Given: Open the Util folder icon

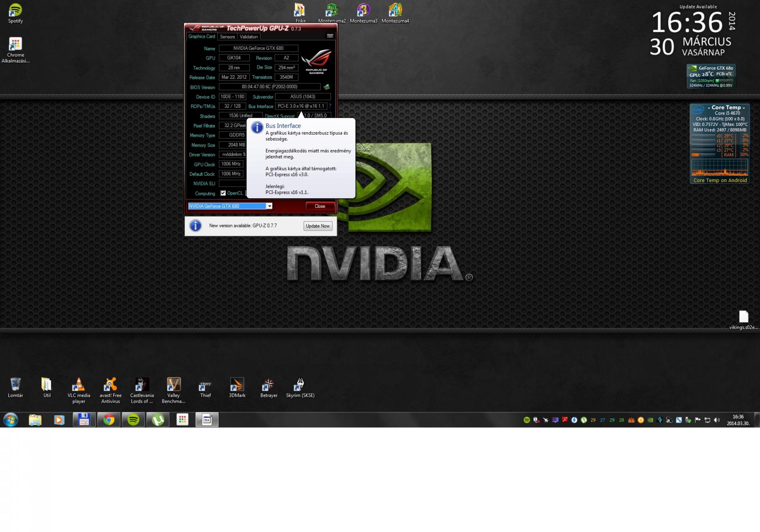Looking at the screenshot, I should (47, 387).
